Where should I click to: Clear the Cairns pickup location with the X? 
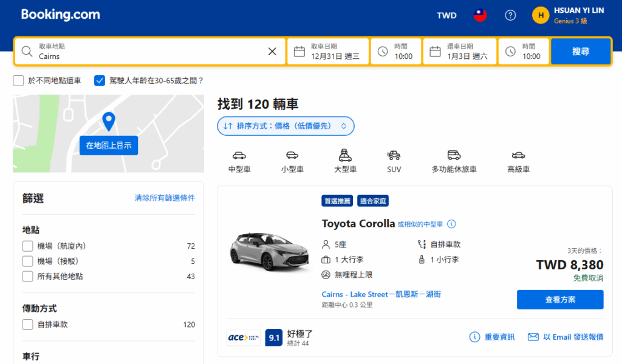coord(272,51)
